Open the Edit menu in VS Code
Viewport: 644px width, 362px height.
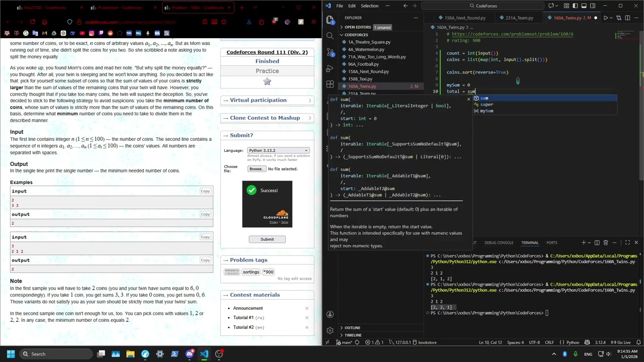[x=352, y=6]
